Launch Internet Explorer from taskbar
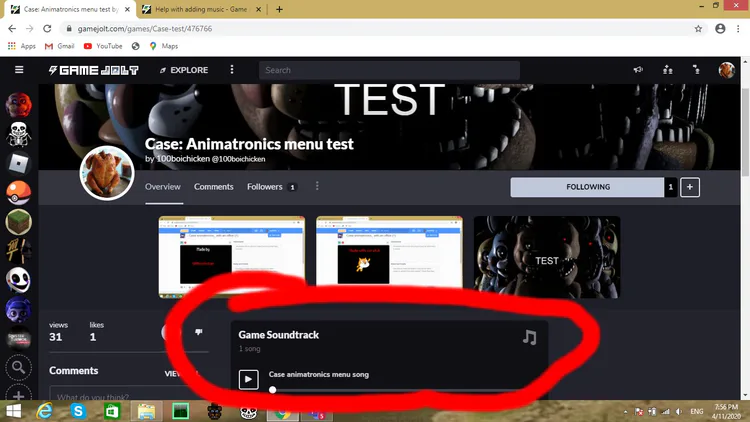 pyautogui.click(x=44, y=411)
